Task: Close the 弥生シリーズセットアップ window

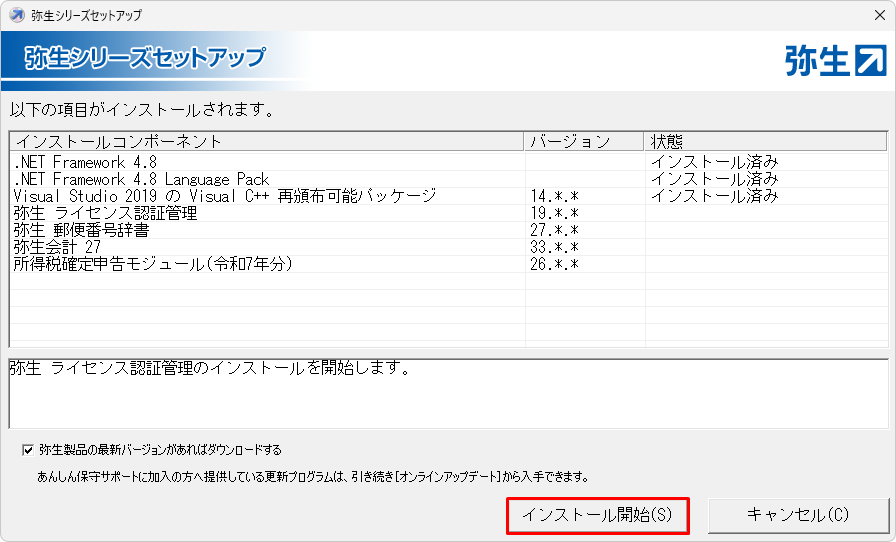Action: tap(880, 15)
